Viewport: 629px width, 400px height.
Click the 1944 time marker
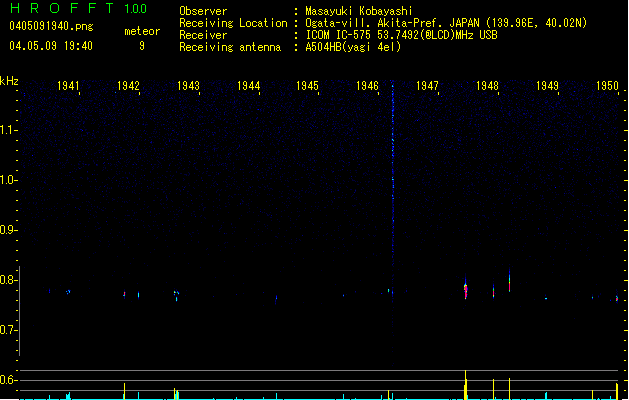tap(248, 85)
